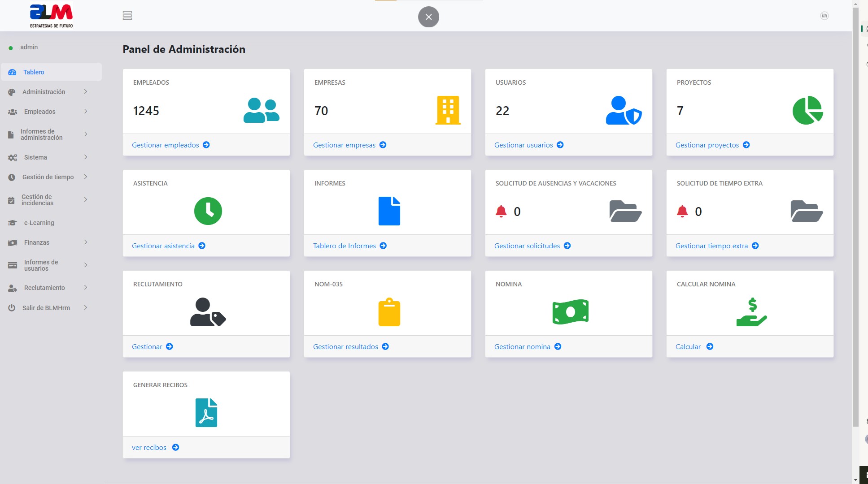Click the green pie chart Proyectos icon
This screenshot has height=484, width=868.
[x=807, y=110]
